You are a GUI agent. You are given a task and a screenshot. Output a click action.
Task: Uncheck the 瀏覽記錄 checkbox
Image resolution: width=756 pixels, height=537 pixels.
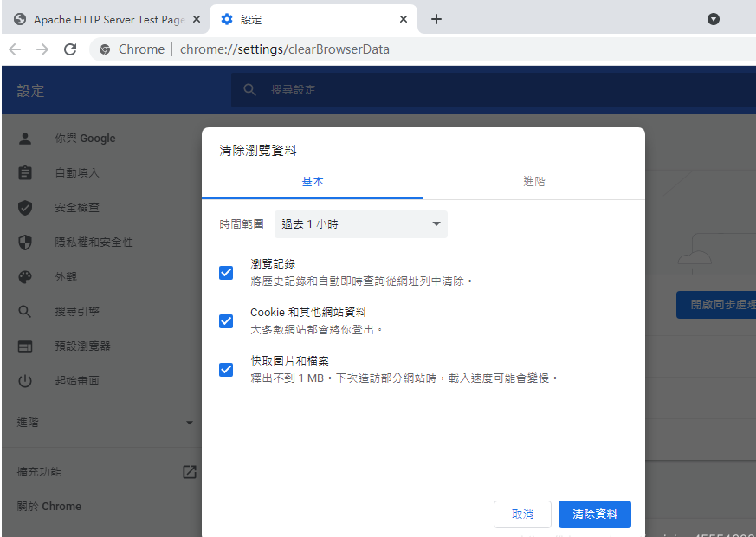click(x=226, y=273)
